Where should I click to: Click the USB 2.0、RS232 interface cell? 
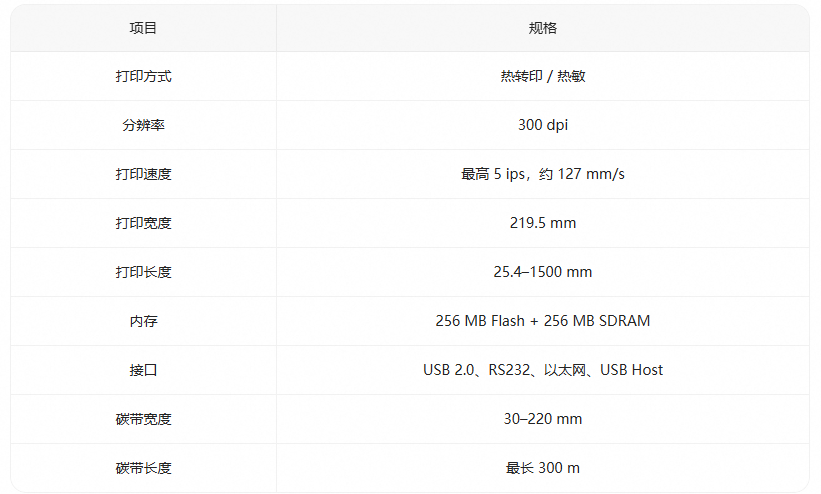[x=542, y=370]
